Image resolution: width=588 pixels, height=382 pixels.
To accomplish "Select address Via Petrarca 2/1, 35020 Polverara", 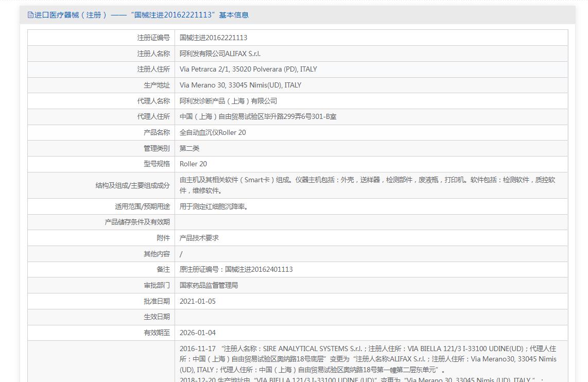I will tap(248, 70).
